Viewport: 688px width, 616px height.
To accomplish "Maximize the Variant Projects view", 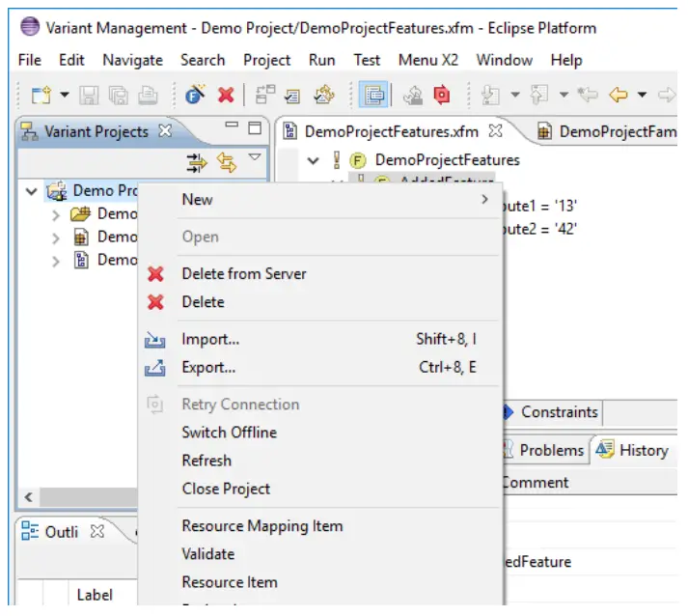I will pyautogui.click(x=255, y=128).
